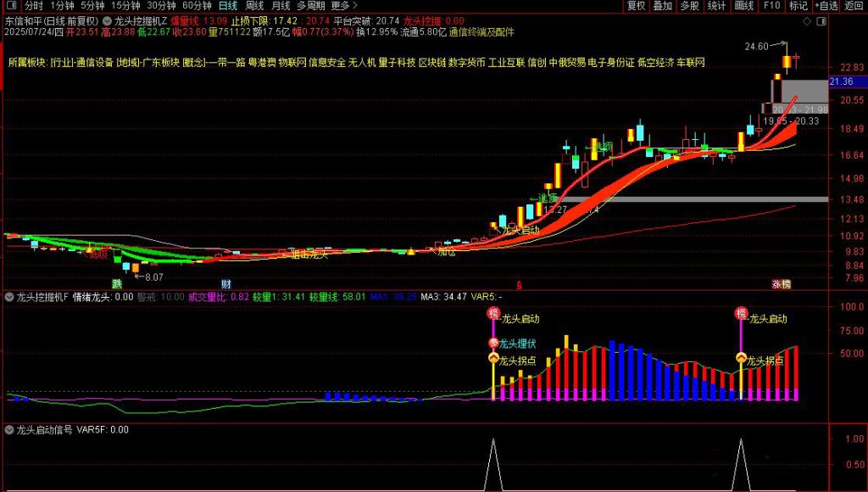Collapse the 龙头启动信号 indicator panel
Image resolution: width=868 pixels, height=492 pixels.
pos(8,429)
